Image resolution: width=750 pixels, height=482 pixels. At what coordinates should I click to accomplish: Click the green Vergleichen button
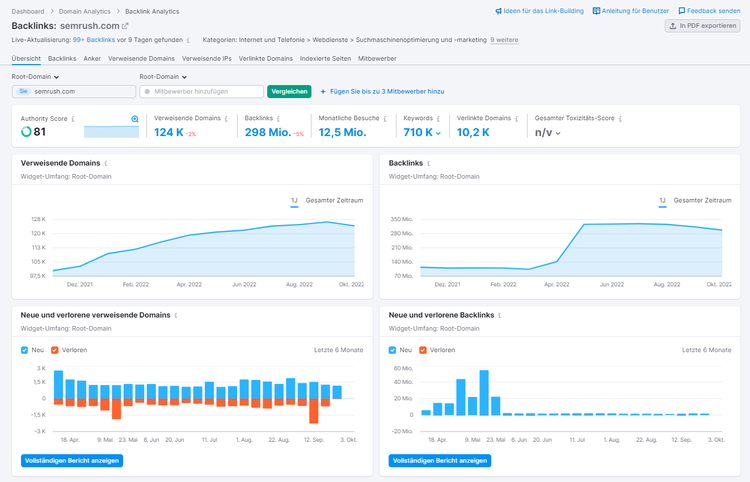(x=289, y=91)
